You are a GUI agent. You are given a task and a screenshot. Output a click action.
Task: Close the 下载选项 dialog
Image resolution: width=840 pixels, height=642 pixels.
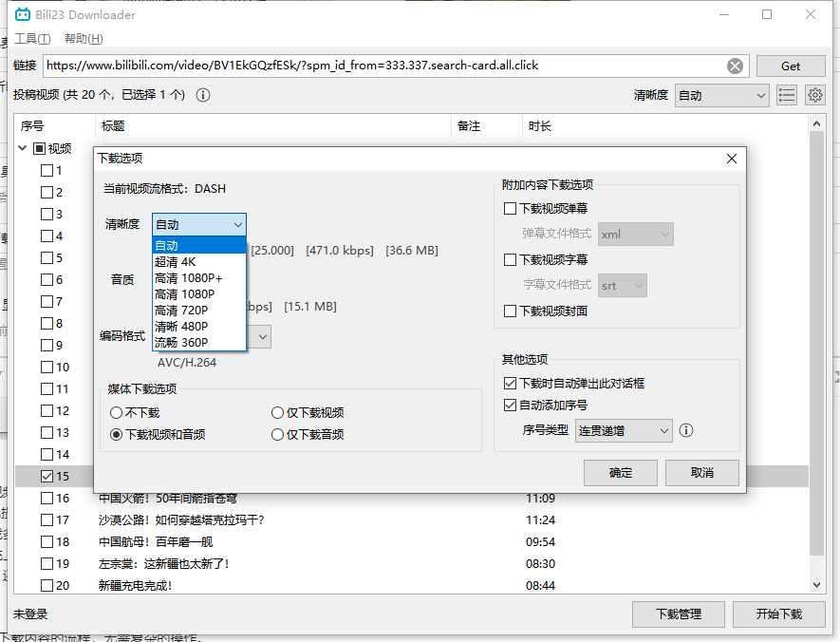[x=731, y=159]
